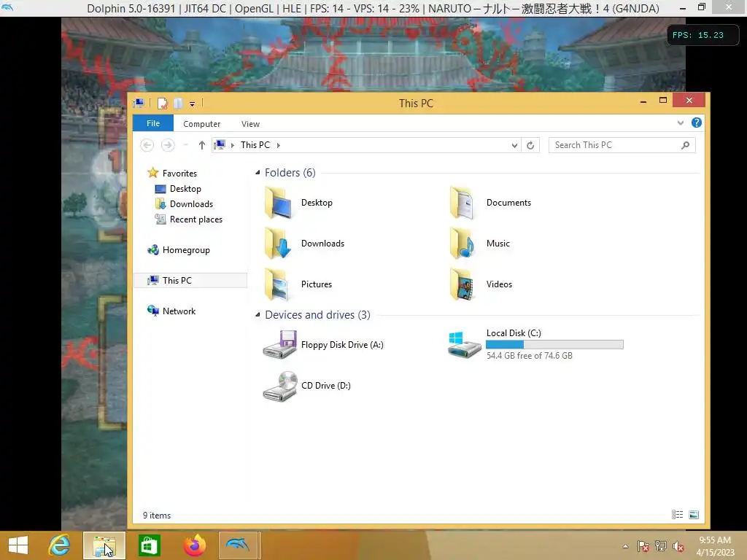Screen dimensions: 747x560
Task: Open Internet Explorer from taskbar
Action: (x=59, y=545)
